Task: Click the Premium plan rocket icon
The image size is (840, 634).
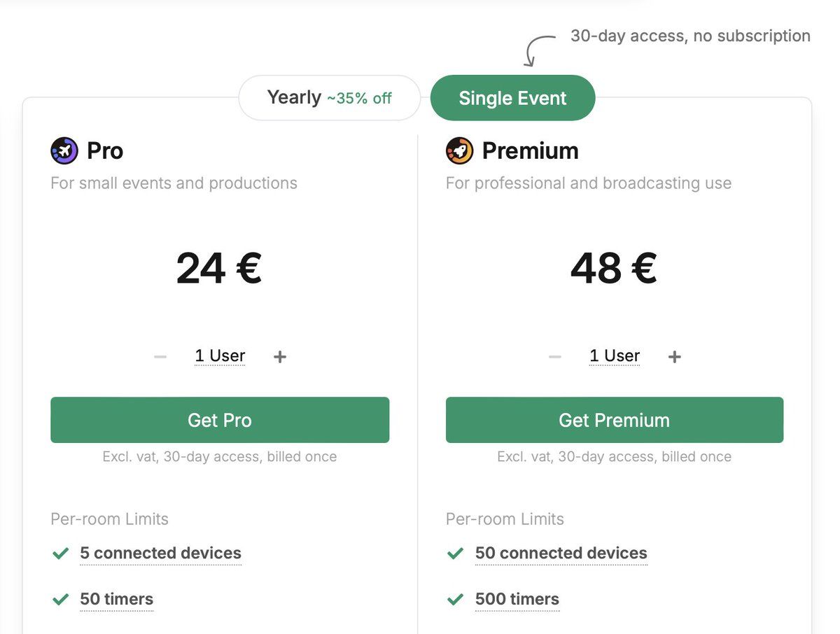Action: pyautogui.click(x=460, y=150)
